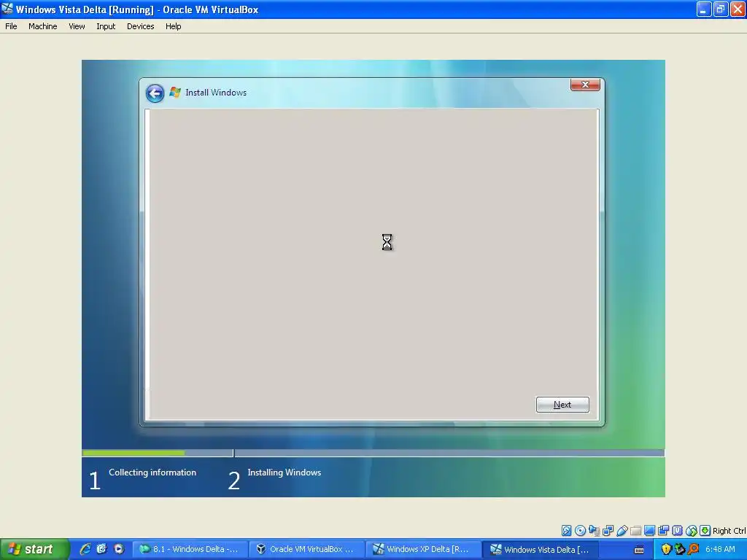Launch Internet Explorer from Quick Launch
Screen dimensions: 747x560
click(85, 549)
